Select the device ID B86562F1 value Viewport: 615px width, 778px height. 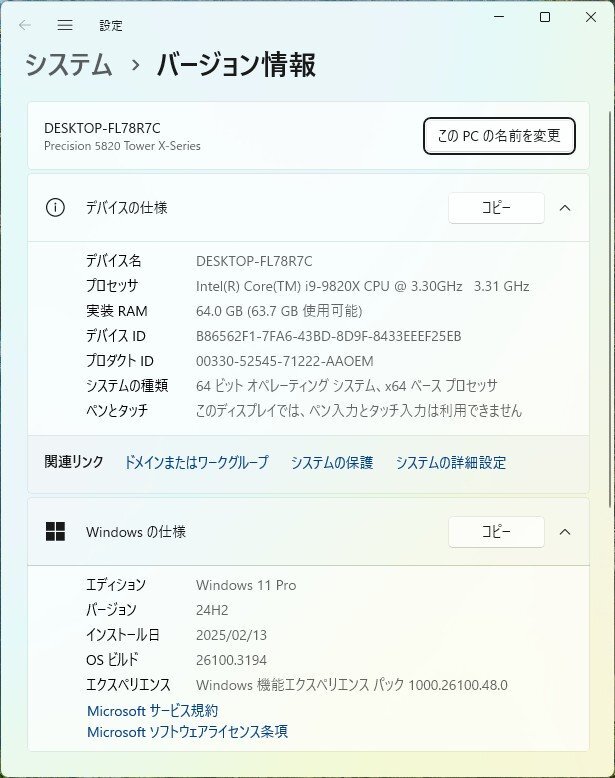pos(329,336)
